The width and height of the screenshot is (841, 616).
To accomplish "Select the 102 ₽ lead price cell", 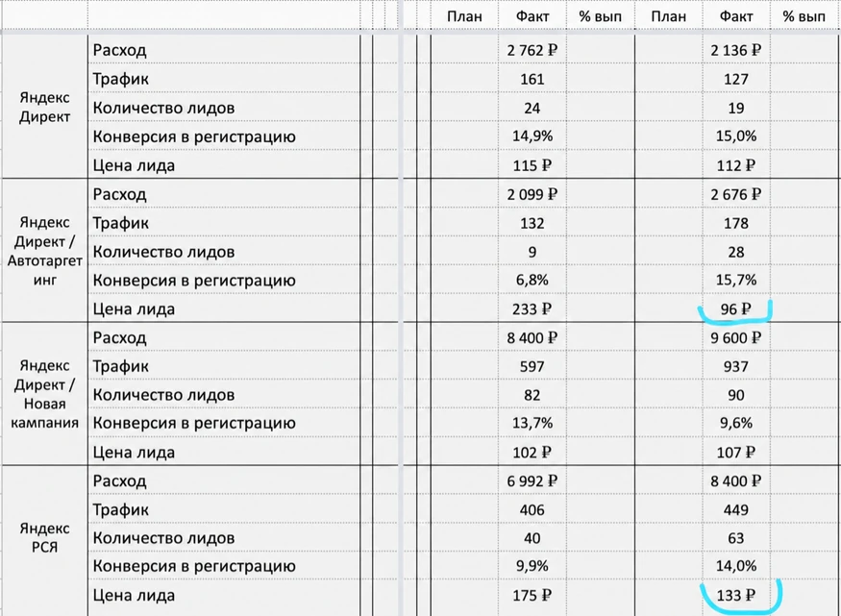I will (532, 452).
